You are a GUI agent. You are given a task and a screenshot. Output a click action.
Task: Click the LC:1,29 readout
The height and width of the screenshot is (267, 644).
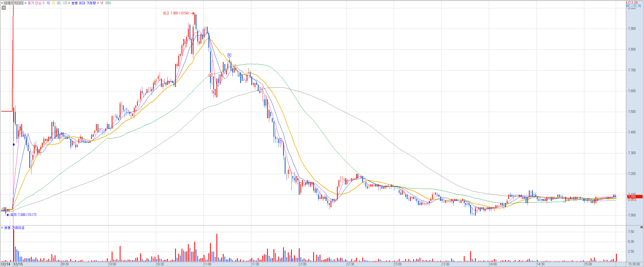point(632,3)
